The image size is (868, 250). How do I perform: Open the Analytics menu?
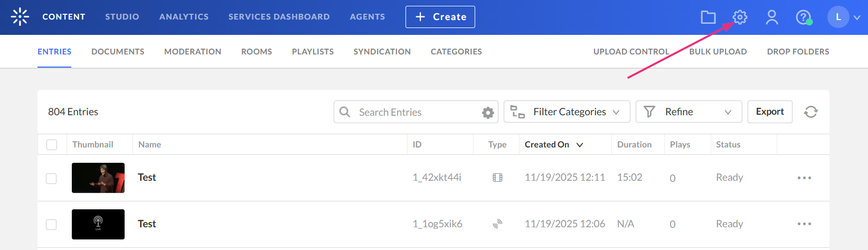[184, 17]
